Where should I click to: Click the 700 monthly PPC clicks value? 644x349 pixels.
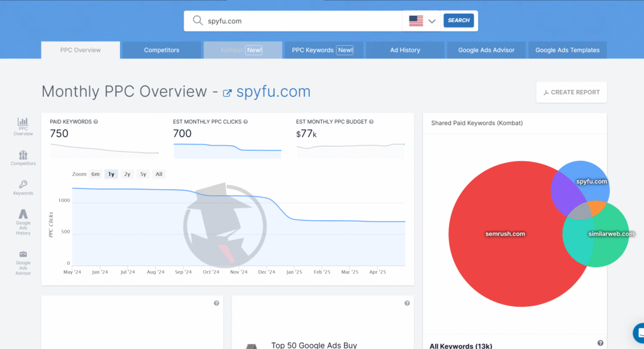click(x=182, y=133)
